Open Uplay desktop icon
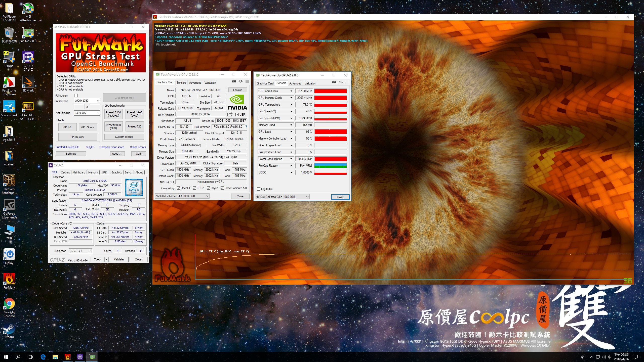 (9, 257)
